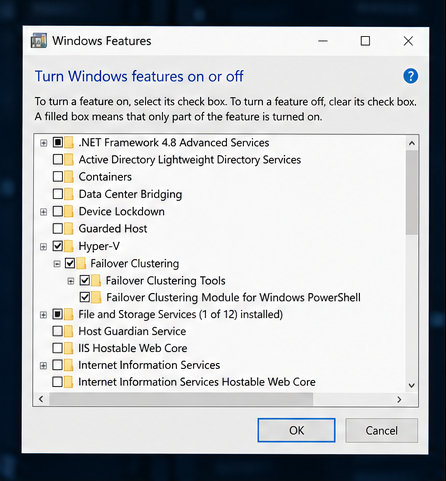Select the Guarded Host folder icon
This screenshot has height=481, width=446.
(x=69, y=229)
